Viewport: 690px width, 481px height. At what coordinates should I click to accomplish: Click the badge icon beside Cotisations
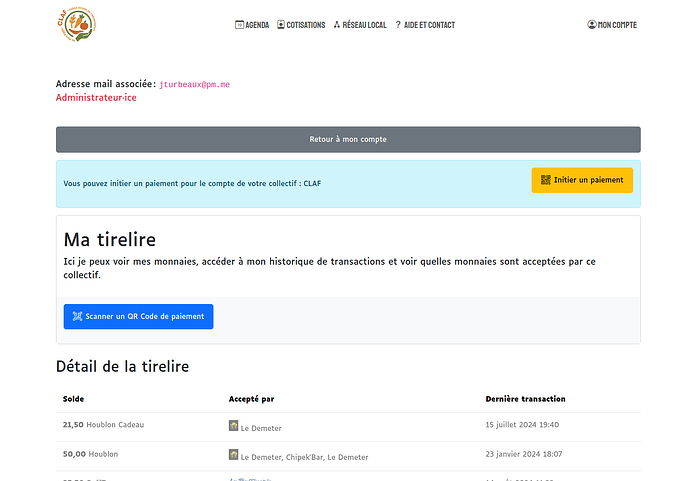click(281, 25)
